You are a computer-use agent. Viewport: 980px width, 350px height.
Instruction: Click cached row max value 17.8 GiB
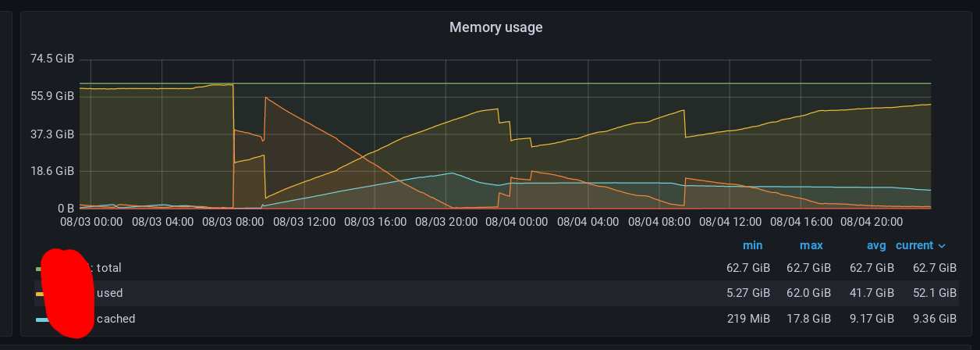809,319
